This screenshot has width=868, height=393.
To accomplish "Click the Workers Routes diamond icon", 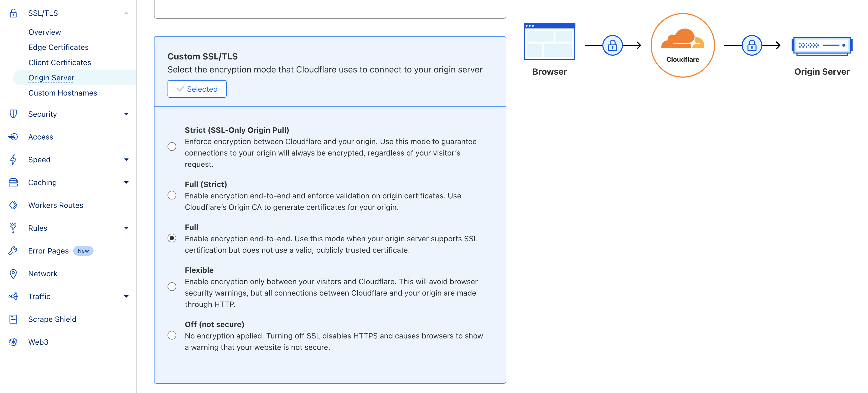I will (x=13, y=205).
